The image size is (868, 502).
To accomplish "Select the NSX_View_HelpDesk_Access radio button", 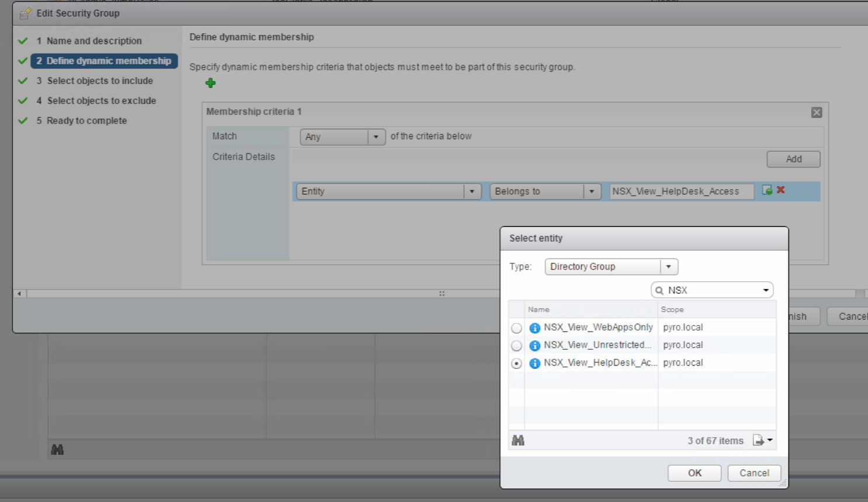I will pyautogui.click(x=516, y=363).
